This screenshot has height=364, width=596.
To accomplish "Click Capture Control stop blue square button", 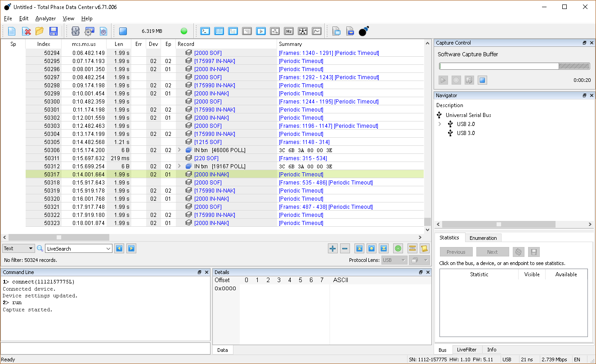I will coord(482,80).
